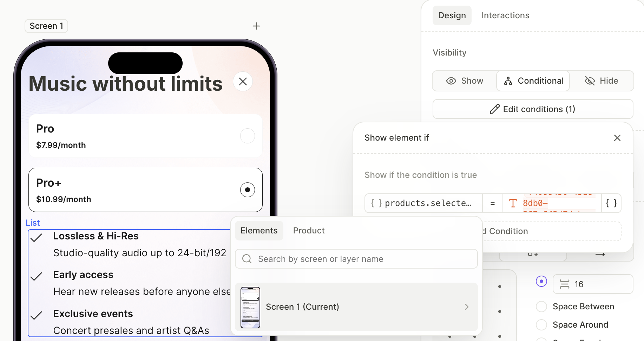Close the paywall with the X button
Screen dimensions: 644x341
tap(243, 82)
